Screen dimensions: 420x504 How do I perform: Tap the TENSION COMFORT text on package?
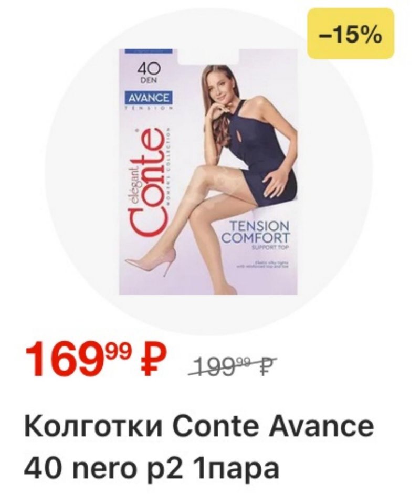(256, 232)
